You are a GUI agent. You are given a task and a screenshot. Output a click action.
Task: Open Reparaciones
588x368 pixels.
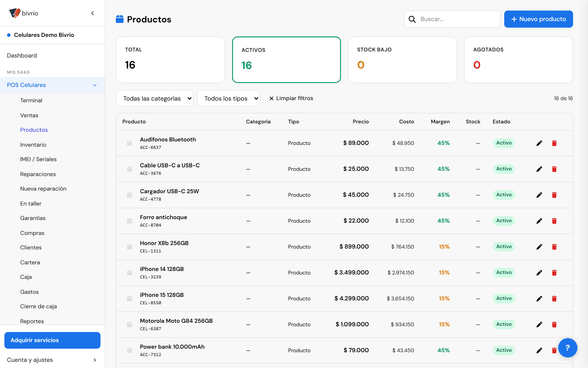(x=38, y=174)
